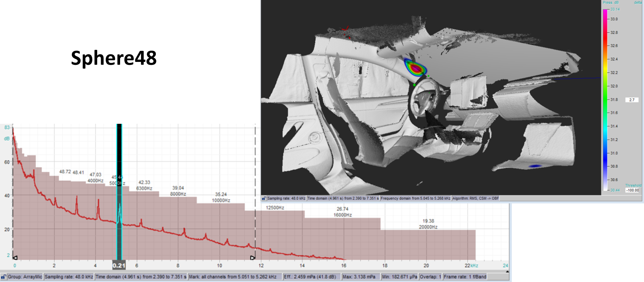Click the 24 end value on the frequency axis
The image size is (644, 282).
(x=505, y=266)
